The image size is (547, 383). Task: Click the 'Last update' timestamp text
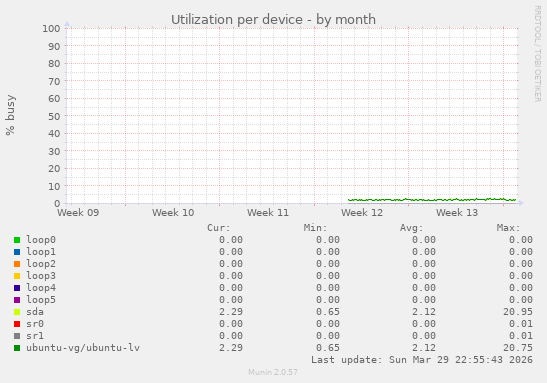tap(422, 360)
